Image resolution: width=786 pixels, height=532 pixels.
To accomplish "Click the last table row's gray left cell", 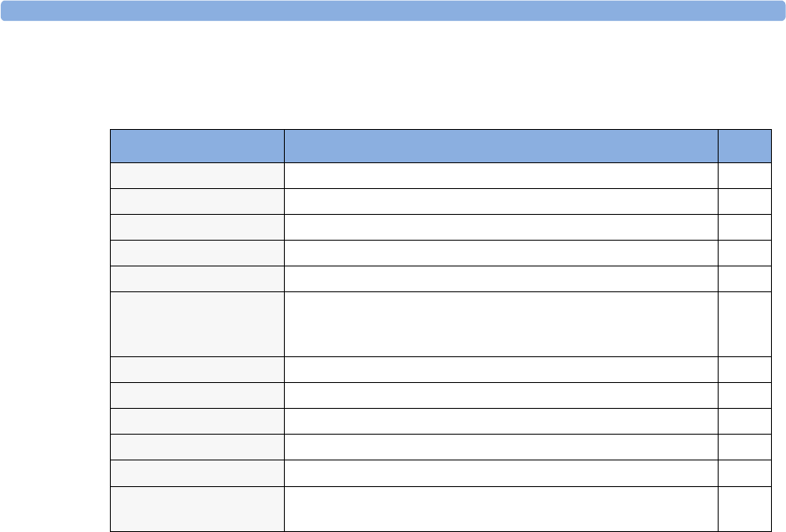I will [196, 509].
